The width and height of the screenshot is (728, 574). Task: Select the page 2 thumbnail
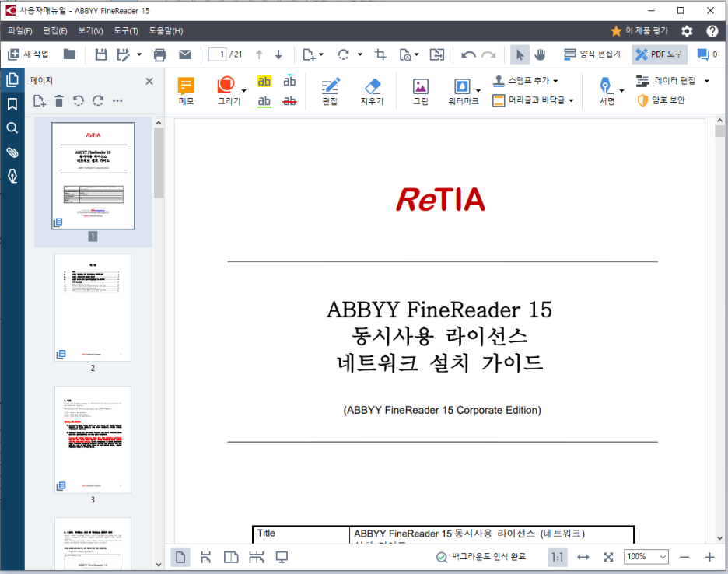click(93, 307)
